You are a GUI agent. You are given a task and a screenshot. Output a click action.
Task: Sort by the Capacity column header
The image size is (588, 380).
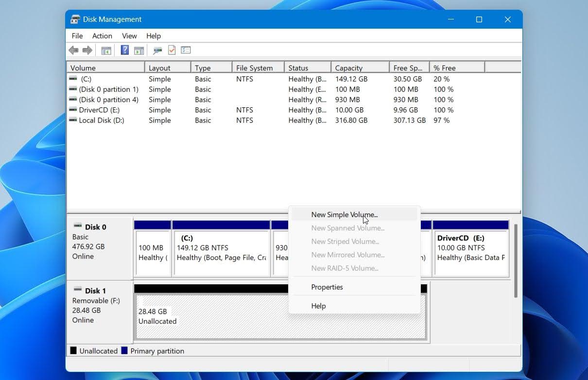tap(360, 68)
